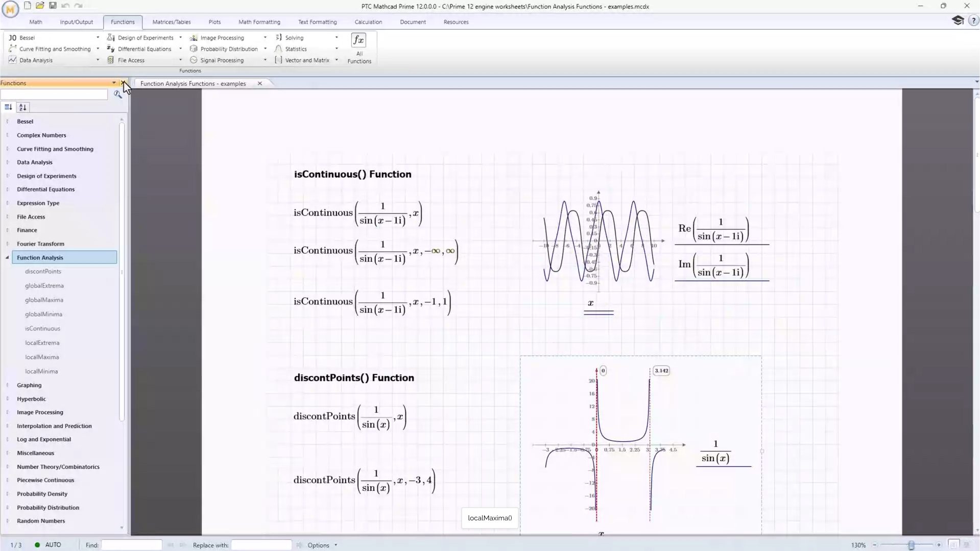Open the Getting Started graduation cap icon
This screenshot has height=551, width=980.
pos(958,20)
